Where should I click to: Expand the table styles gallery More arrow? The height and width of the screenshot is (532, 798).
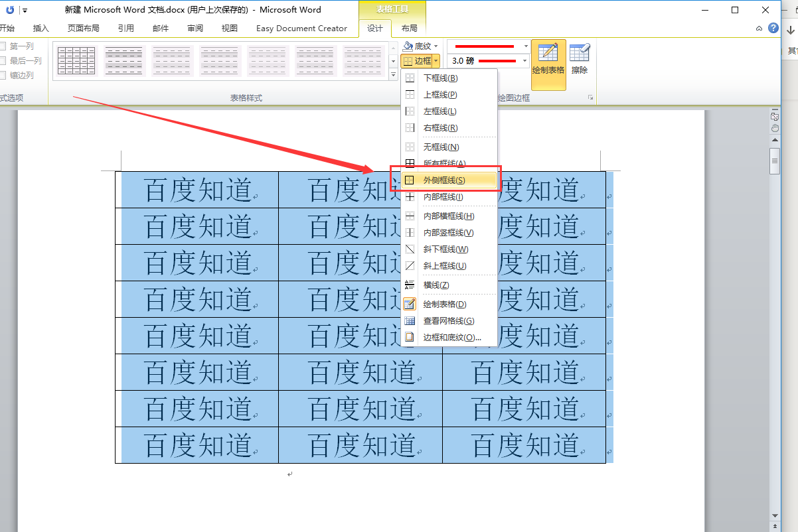point(394,74)
